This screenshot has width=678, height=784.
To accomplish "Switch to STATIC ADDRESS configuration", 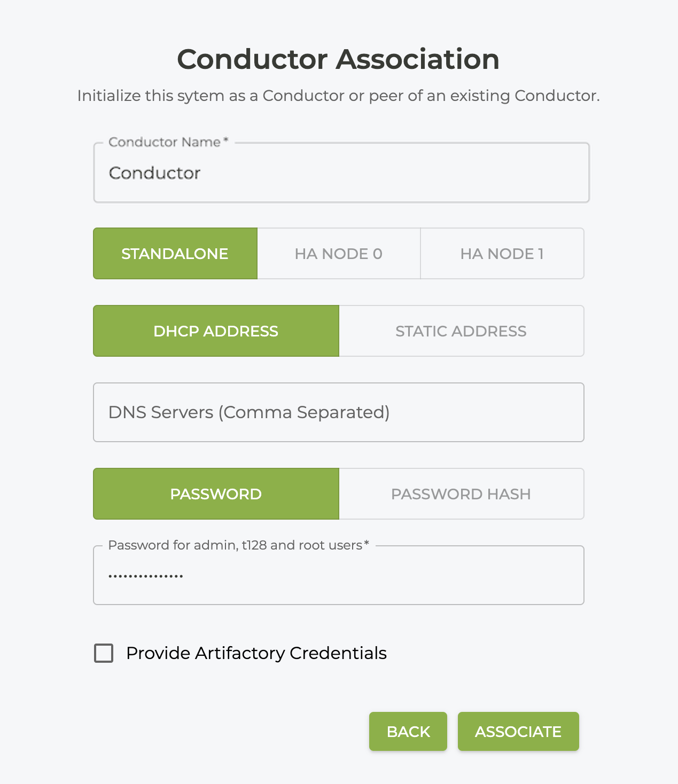I will (x=461, y=331).
